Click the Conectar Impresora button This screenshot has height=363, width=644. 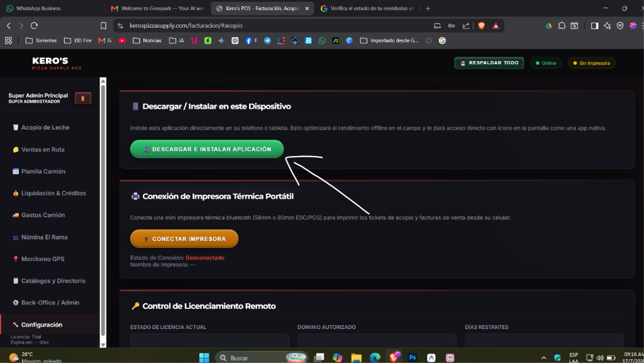point(184,238)
